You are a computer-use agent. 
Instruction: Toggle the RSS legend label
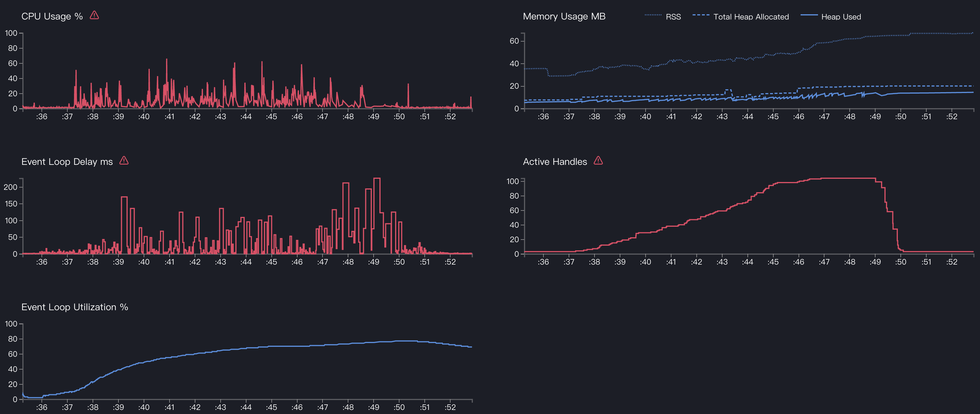pyautogui.click(x=673, y=17)
